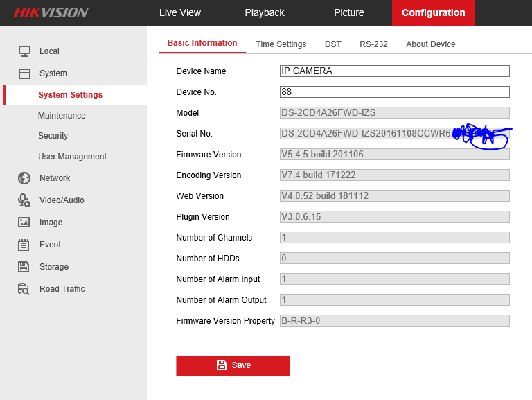532x400 pixels.
Task: Switch to the Playback tab
Action: tap(265, 12)
